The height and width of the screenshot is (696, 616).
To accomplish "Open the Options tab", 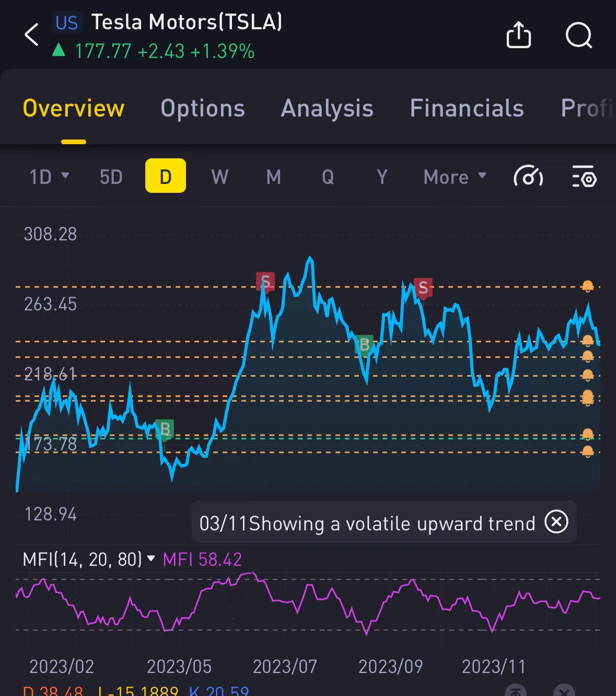I will [203, 108].
